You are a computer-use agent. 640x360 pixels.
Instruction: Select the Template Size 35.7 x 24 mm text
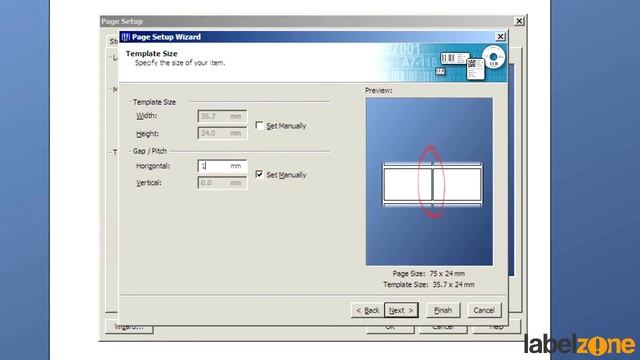[429, 284]
